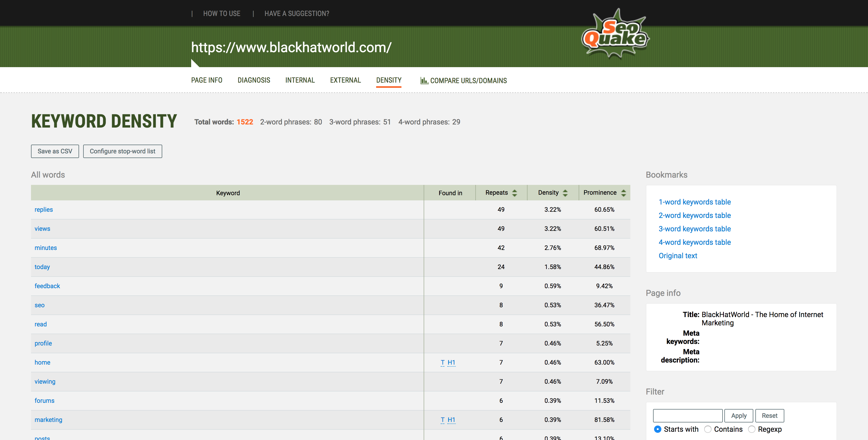The height and width of the screenshot is (440, 868).
Task: Open the keyword 'seo'
Action: click(40, 305)
